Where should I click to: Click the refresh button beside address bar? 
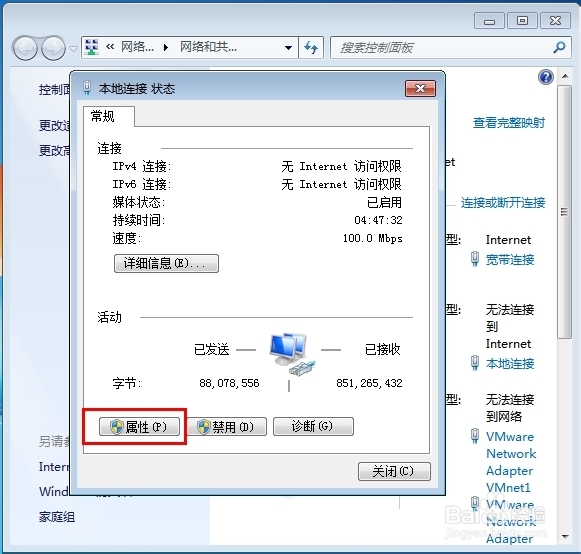coord(311,47)
